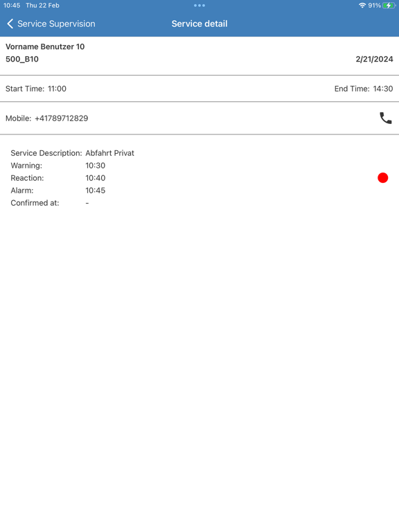
Task: Click the Alarm time 10:45
Action: pos(96,190)
